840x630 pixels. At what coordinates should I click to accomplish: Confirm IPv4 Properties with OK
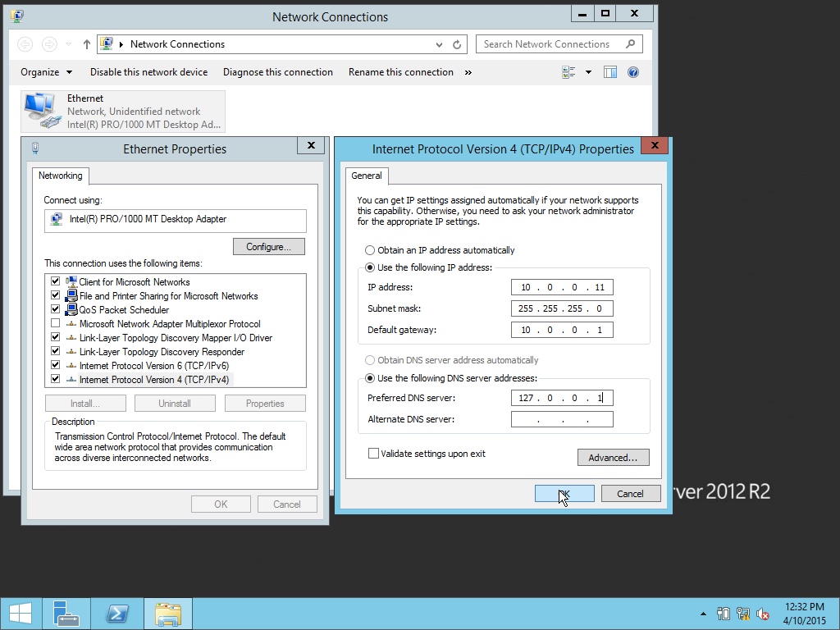564,493
